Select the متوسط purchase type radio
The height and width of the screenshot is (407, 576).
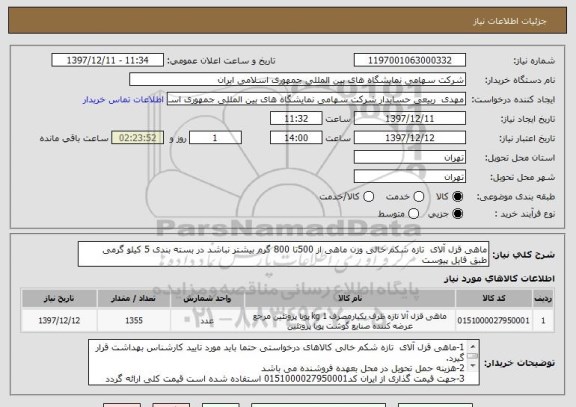413,213
